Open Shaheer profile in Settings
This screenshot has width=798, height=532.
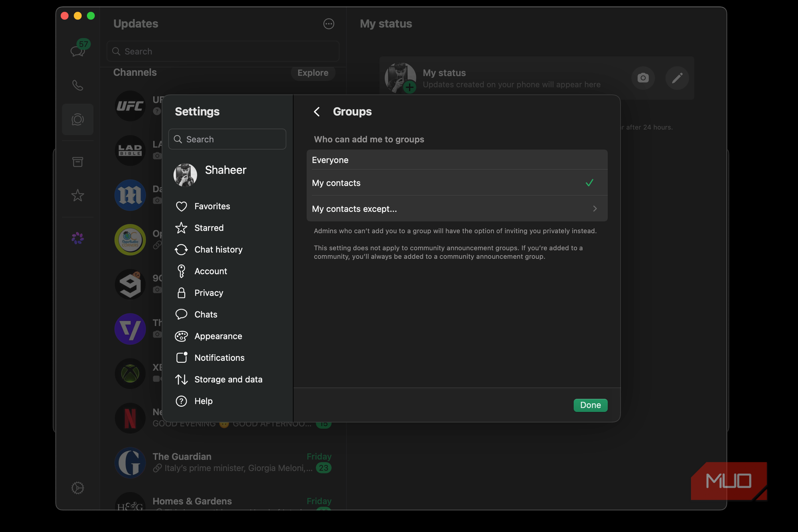click(x=227, y=175)
